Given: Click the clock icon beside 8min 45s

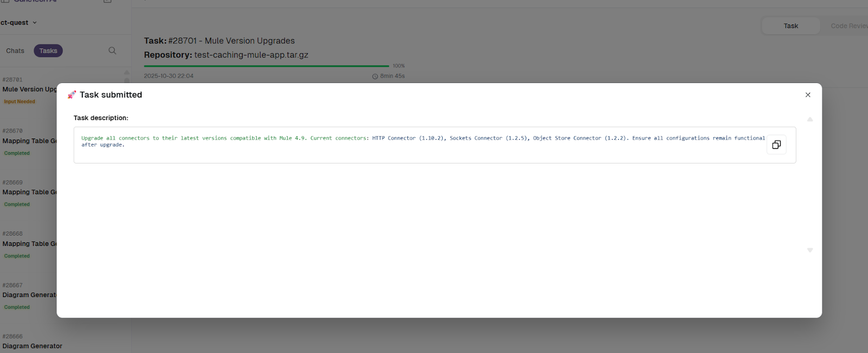Looking at the screenshot, I should pos(375,77).
